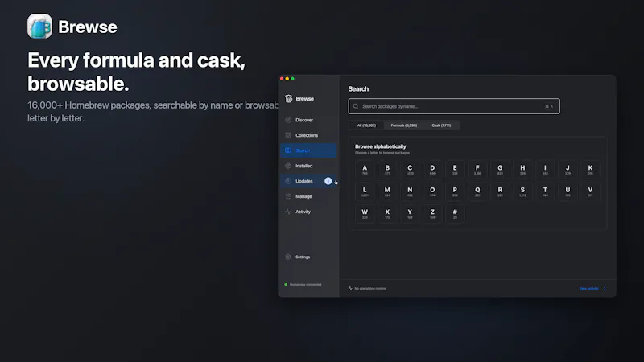
Task: Browse packages starting with letter K
Action: [x=590, y=170]
